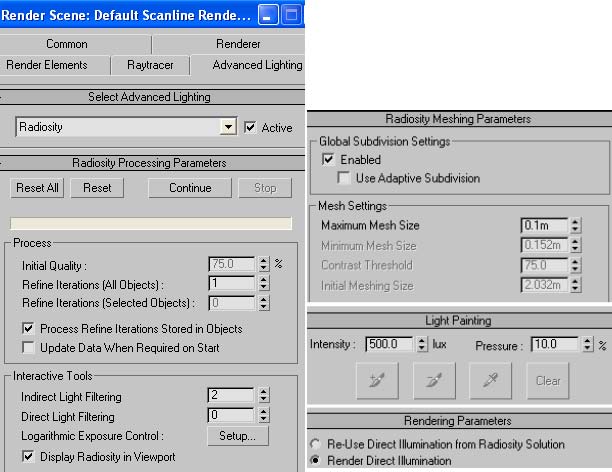Click the radiosity processing progress bar
Viewport: 612px width, 472px height.
(151, 223)
